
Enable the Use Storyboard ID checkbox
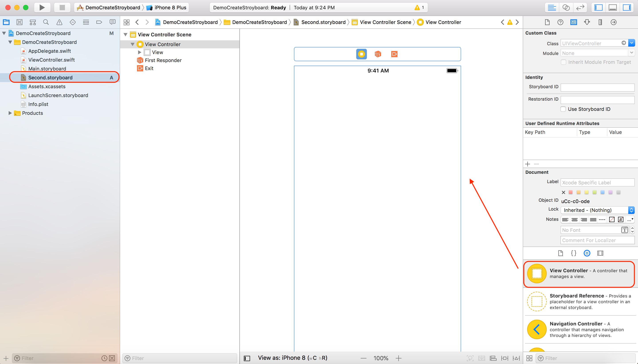[x=563, y=109]
